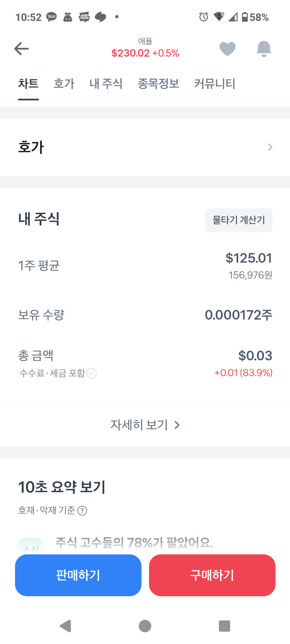290x644 pixels.
Task: Tap the Webtoon notification icon
Action: tap(84, 17)
